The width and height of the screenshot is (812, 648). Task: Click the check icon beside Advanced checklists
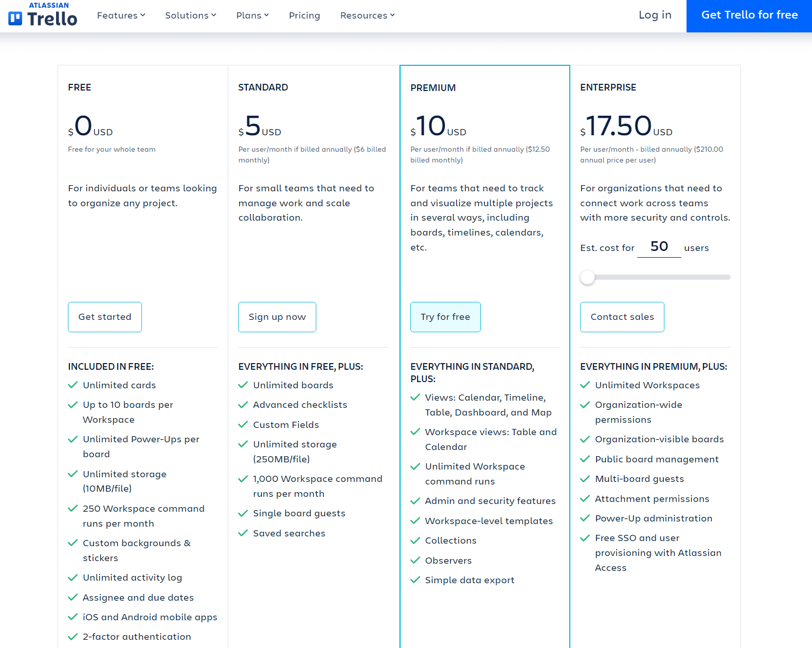tap(243, 405)
